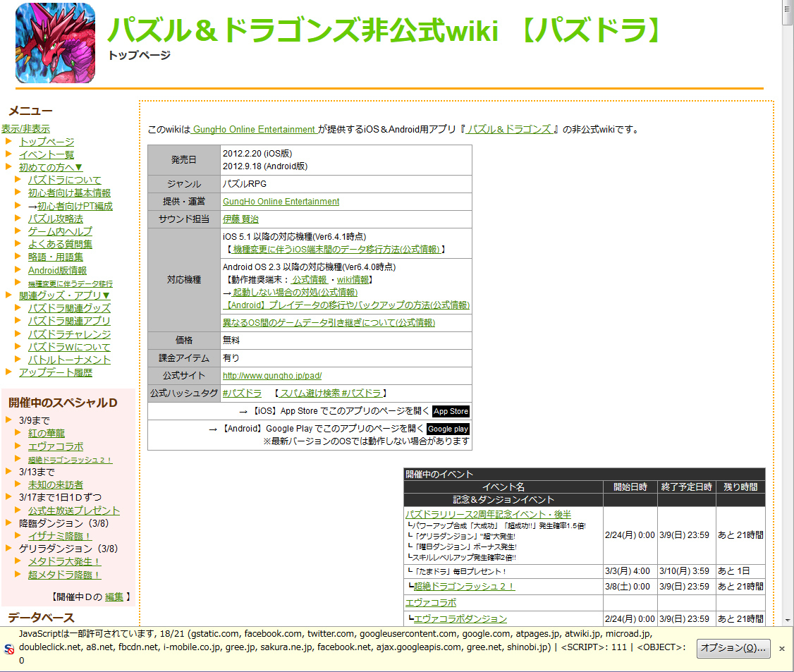Open エヴァコラボ link in the event table
The width and height of the screenshot is (794, 672).
point(430,603)
